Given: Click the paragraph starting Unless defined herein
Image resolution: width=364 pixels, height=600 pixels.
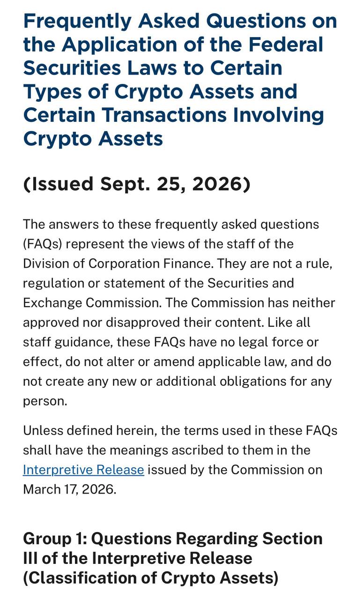Looking at the screenshot, I should [x=180, y=460].
